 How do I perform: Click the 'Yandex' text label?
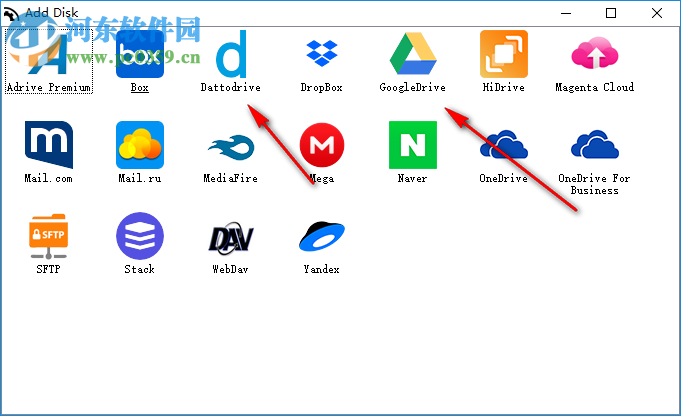click(322, 269)
